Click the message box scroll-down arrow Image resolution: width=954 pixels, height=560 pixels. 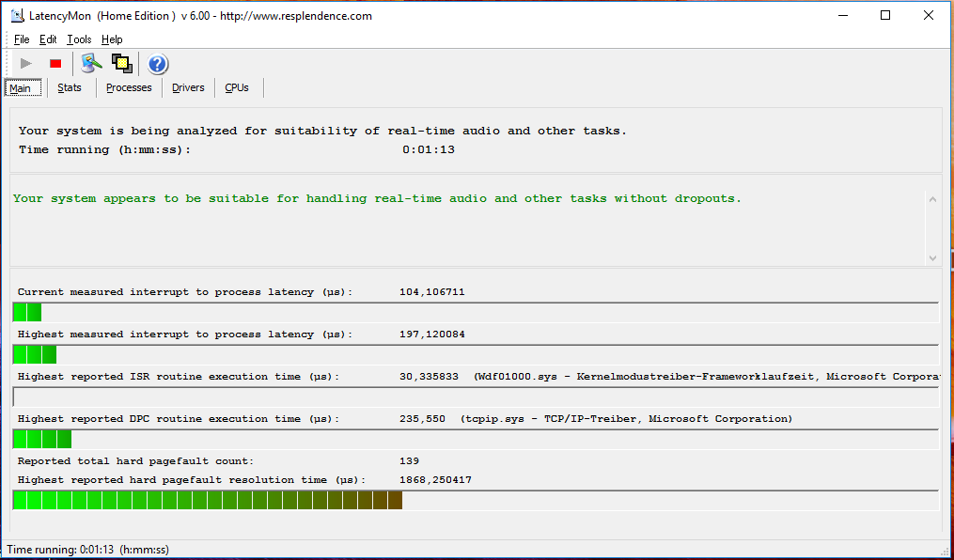click(x=932, y=258)
